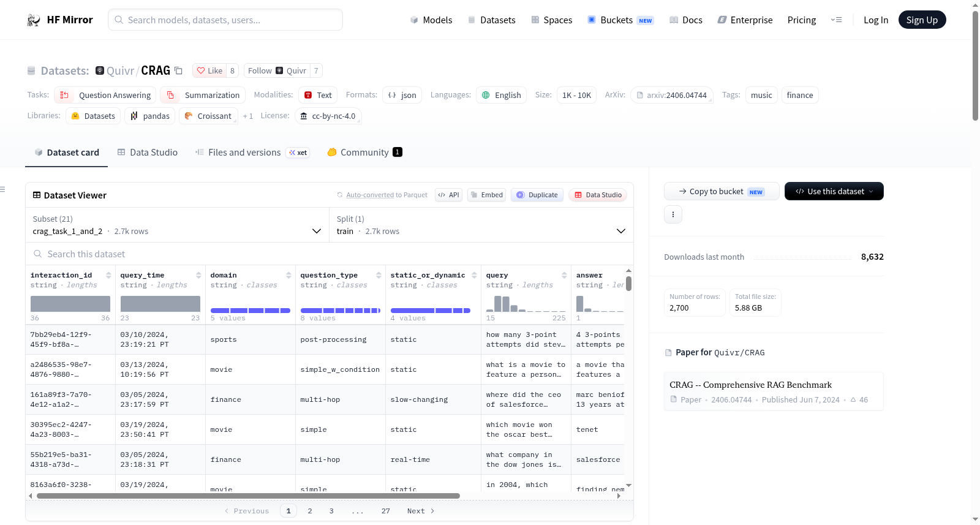Select the Croissant library tag
The image size is (980, 525).
[x=208, y=116]
